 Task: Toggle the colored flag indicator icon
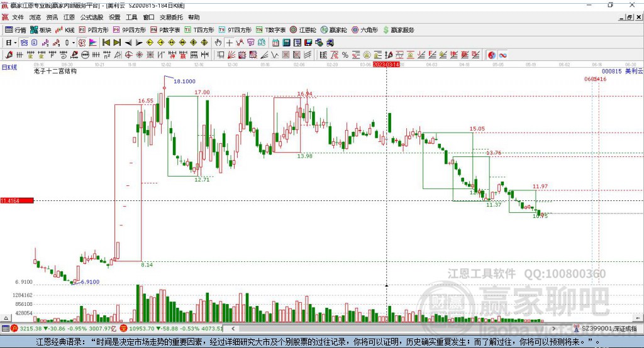93,43
